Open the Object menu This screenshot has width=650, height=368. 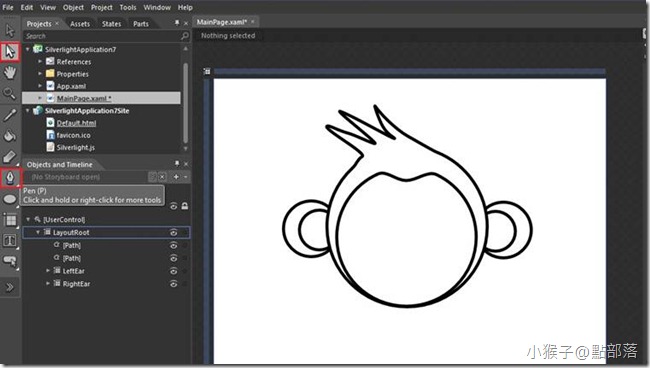coord(73,7)
